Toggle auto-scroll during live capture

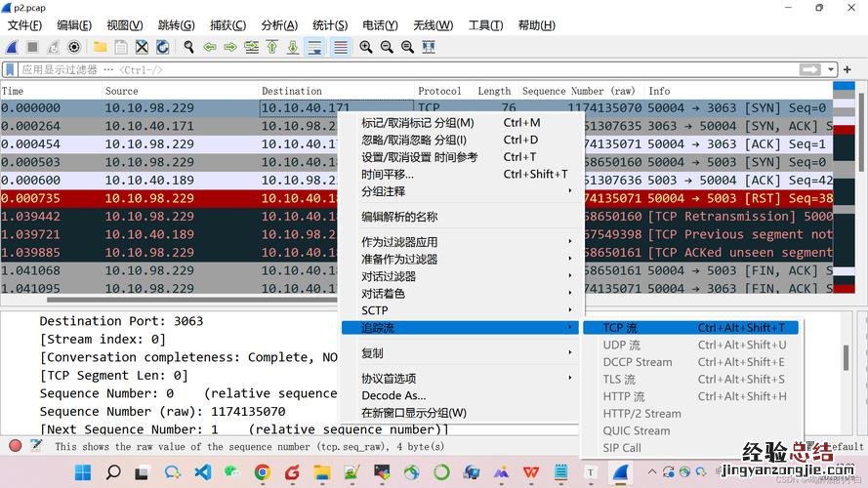[x=314, y=47]
